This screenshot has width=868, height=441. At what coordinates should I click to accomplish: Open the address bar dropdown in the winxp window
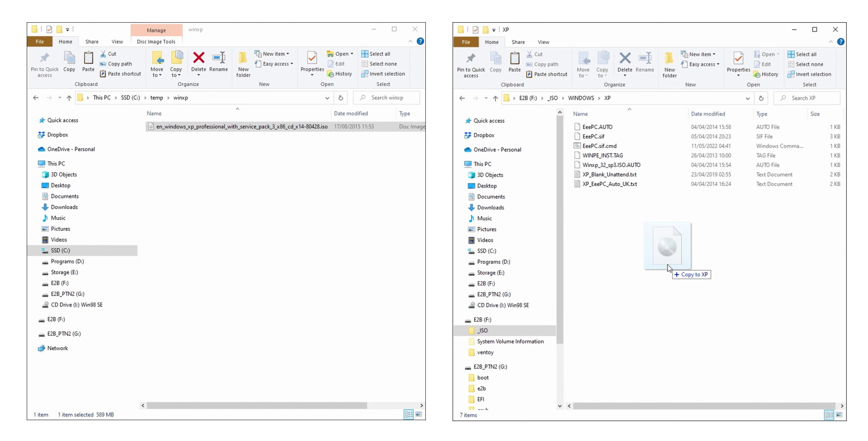327,98
